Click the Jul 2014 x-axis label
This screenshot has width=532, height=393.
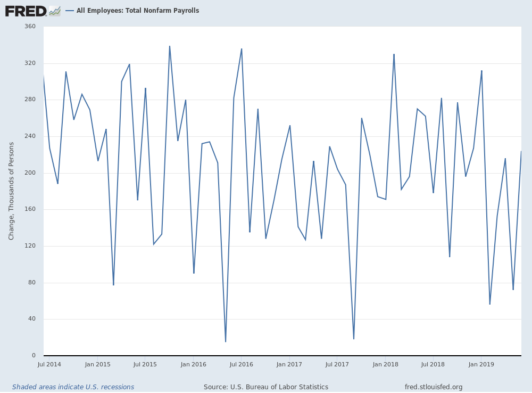[49, 365]
